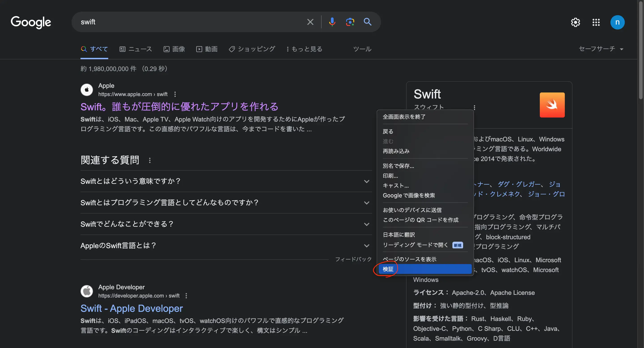Click the Apple favicon of first result
The height and width of the screenshot is (348, 644).
(87, 90)
